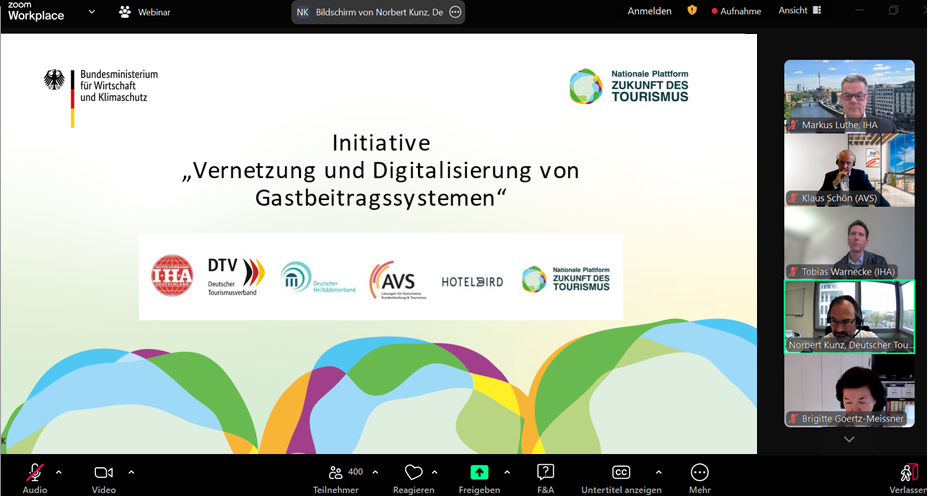Open the Ansicht view menu
The width and height of the screenshot is (928, 496).
point(800,10)
